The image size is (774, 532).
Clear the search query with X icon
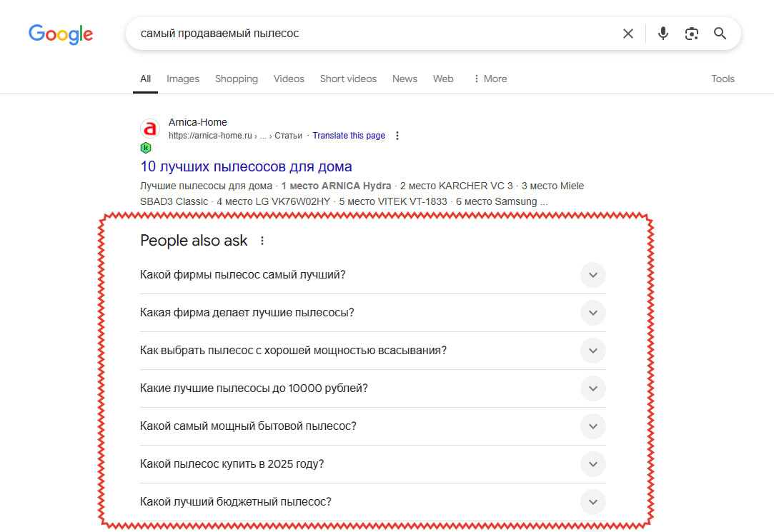tap(628, 34)
